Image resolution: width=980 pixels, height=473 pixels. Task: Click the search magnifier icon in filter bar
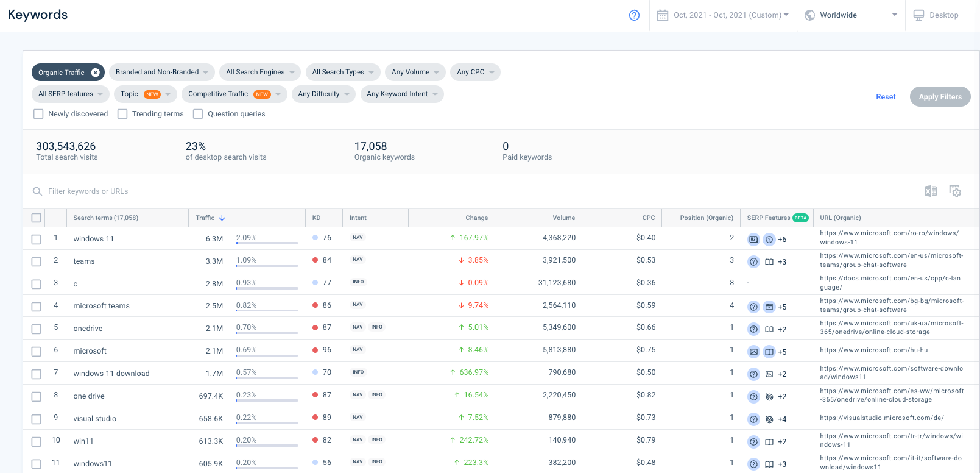click(x=37, y=191)
